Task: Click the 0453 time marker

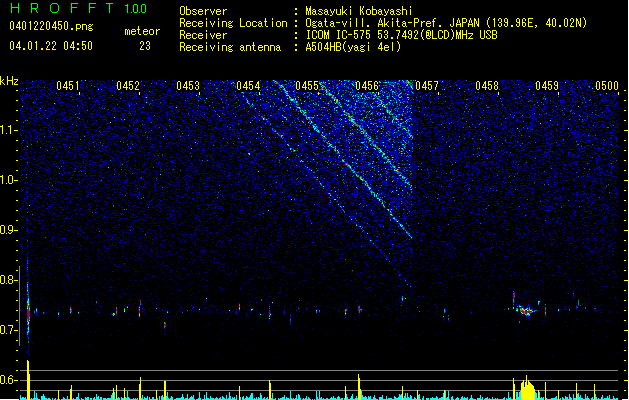Action: 188,85
